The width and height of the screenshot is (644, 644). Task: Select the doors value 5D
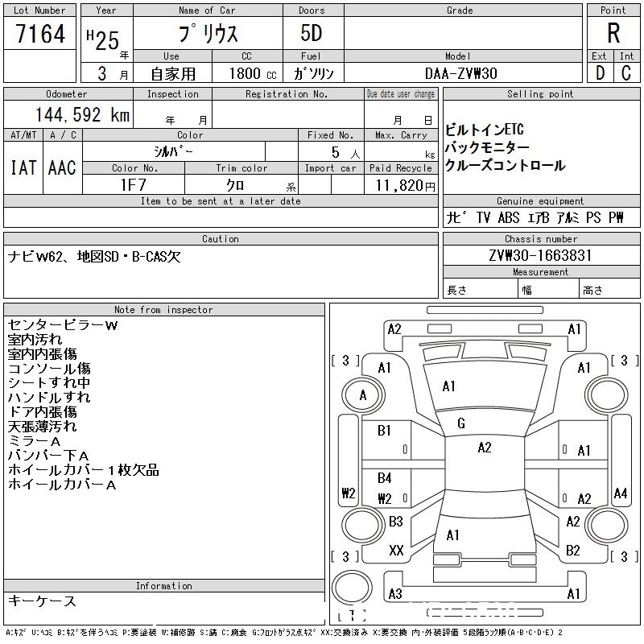click(312, 33)
